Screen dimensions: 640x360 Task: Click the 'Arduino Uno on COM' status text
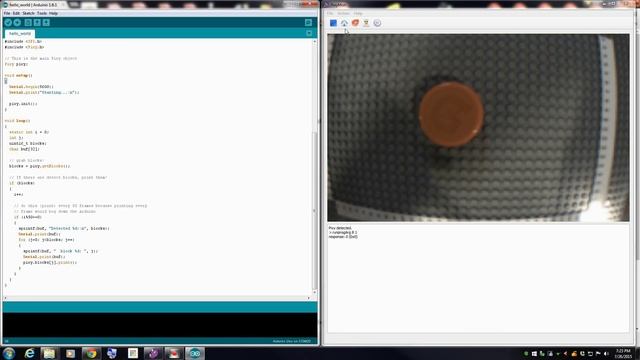click(x=291, y=341)
